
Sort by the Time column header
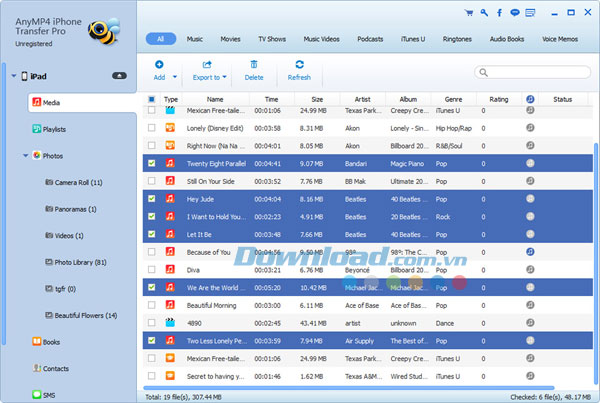(x=272, y=99)
